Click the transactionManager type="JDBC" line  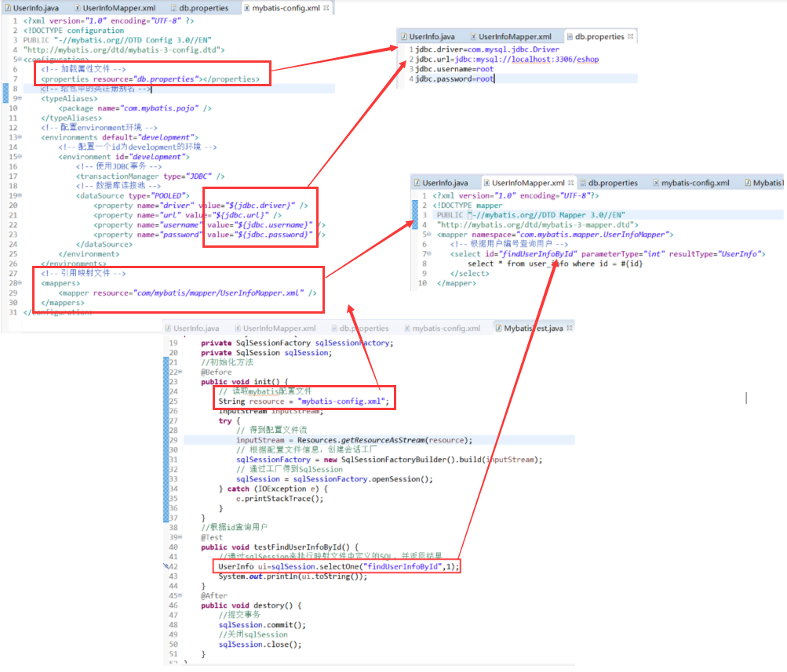tap(150, 176)
